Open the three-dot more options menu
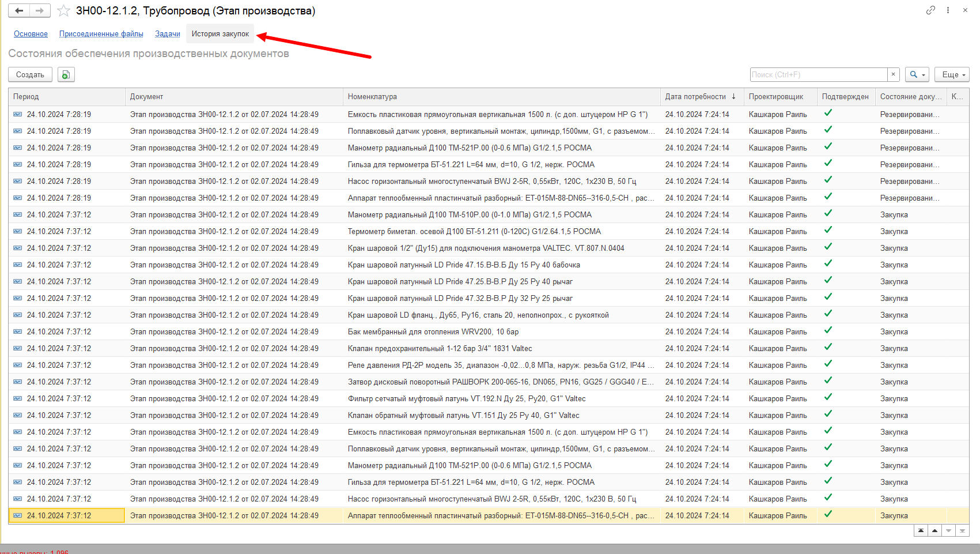This screenshot has width=980, height=554. click(948, 10)
